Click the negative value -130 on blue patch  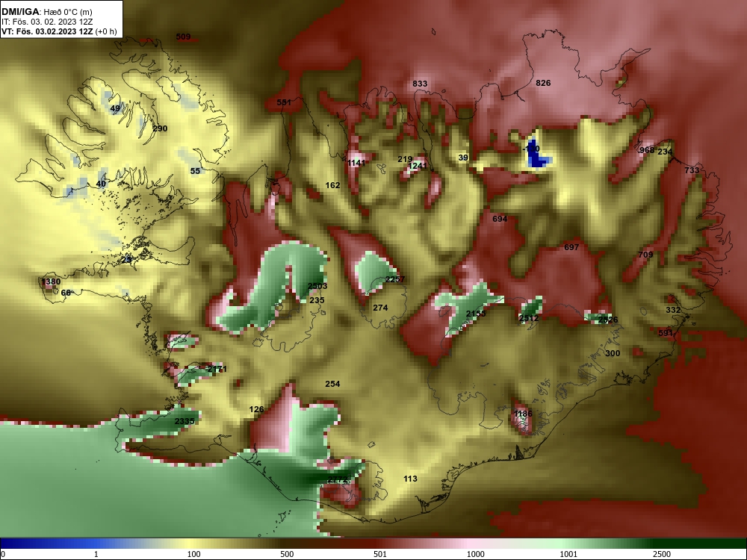coord(530,149)
